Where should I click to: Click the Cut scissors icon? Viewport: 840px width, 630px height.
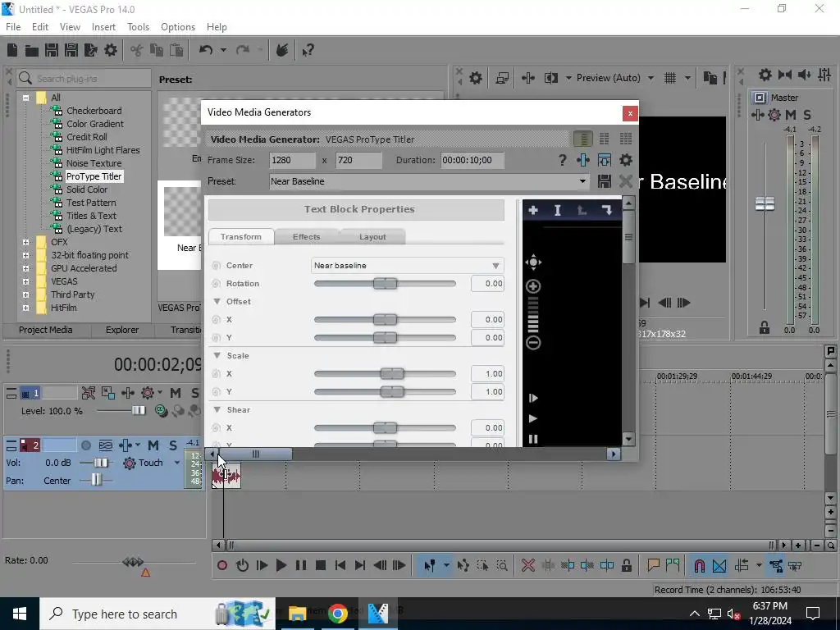coord(137,50)
